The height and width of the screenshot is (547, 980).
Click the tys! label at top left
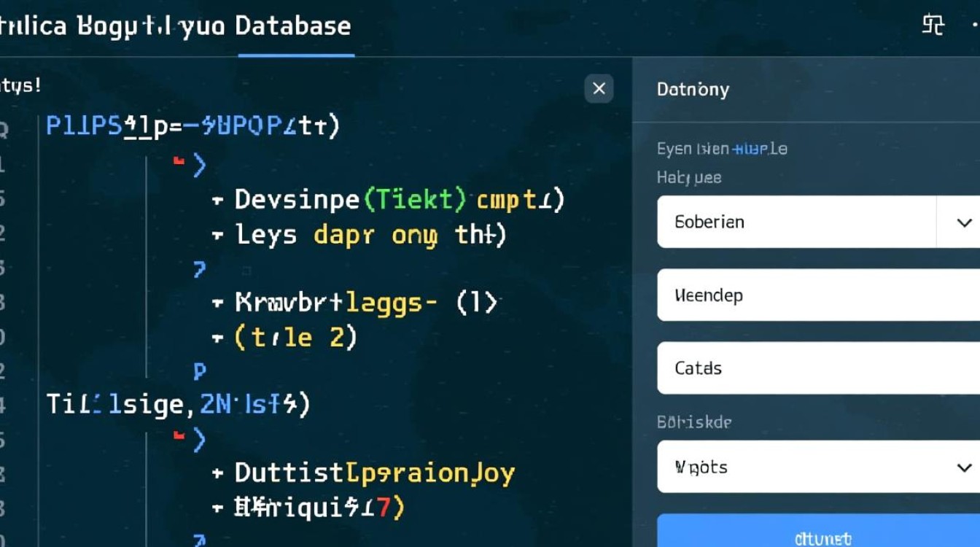point(20,85)
